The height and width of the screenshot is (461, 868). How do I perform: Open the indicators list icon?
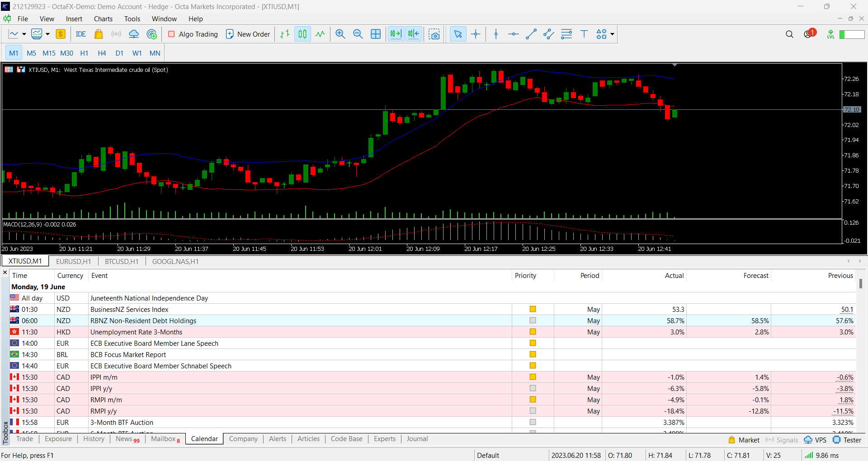pos(37,34)
